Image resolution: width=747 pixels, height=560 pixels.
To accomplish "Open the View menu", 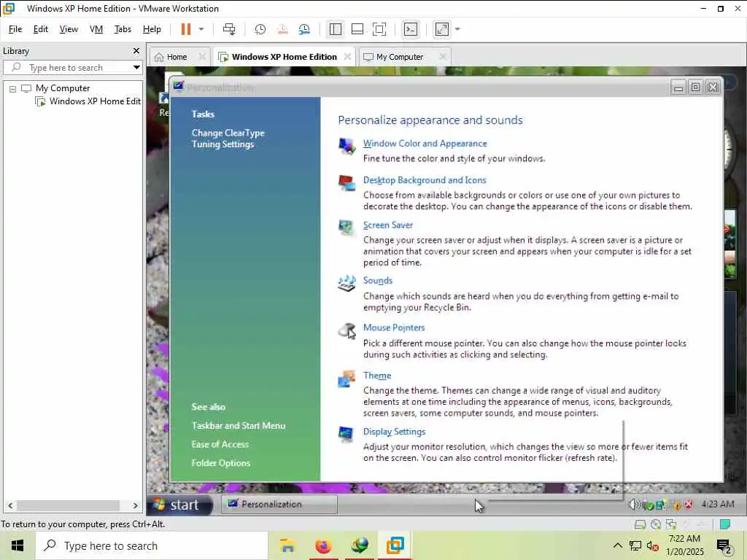I will pyautogui.click(x=69, y=29).
